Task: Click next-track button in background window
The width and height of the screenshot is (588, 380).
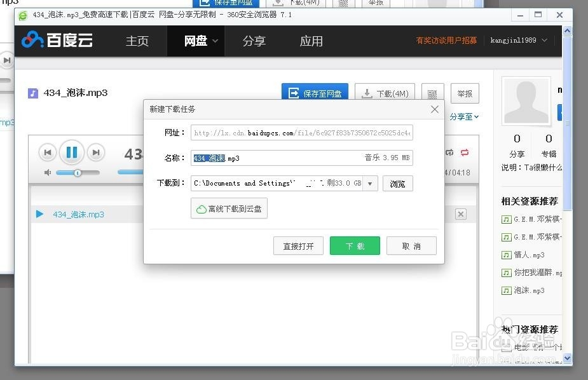Action: click(x=7, y=60)
